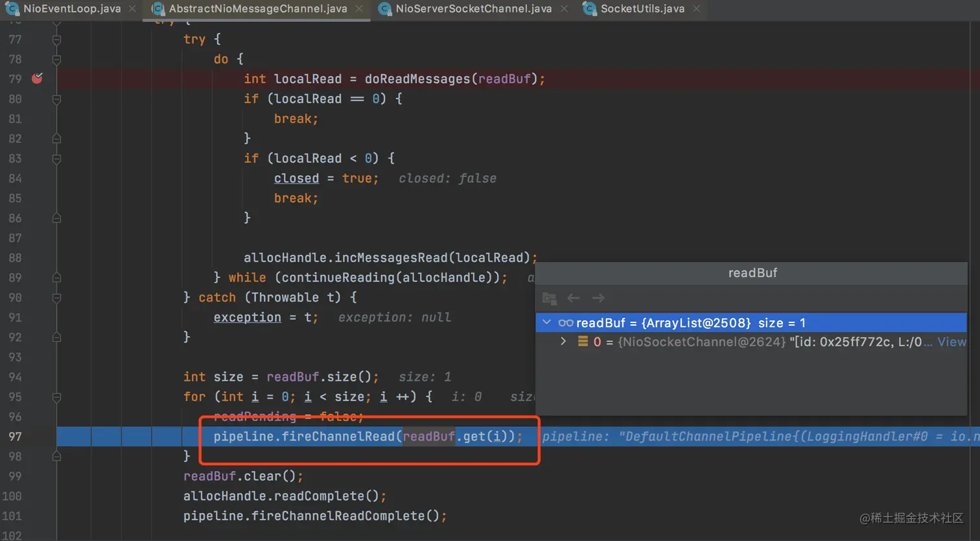The image size is (980, 541).
Task: Click the fold end marker on line 82
Action: (56, 139)
